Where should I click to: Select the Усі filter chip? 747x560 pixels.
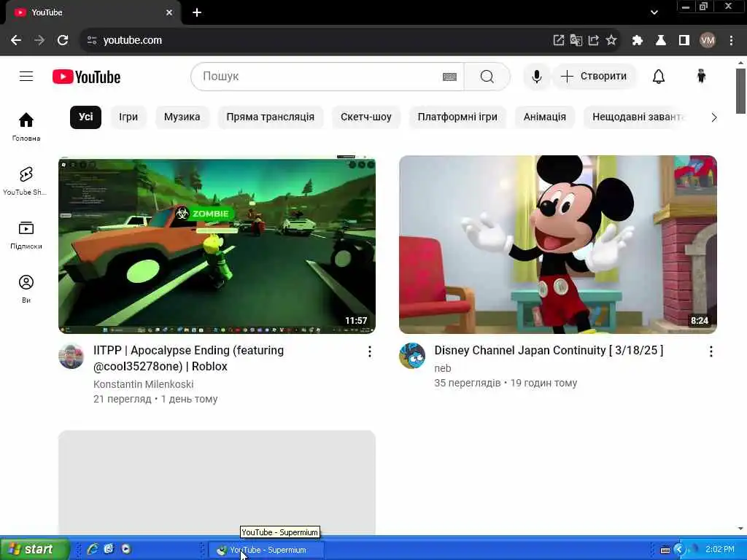[x=86, y=117]
